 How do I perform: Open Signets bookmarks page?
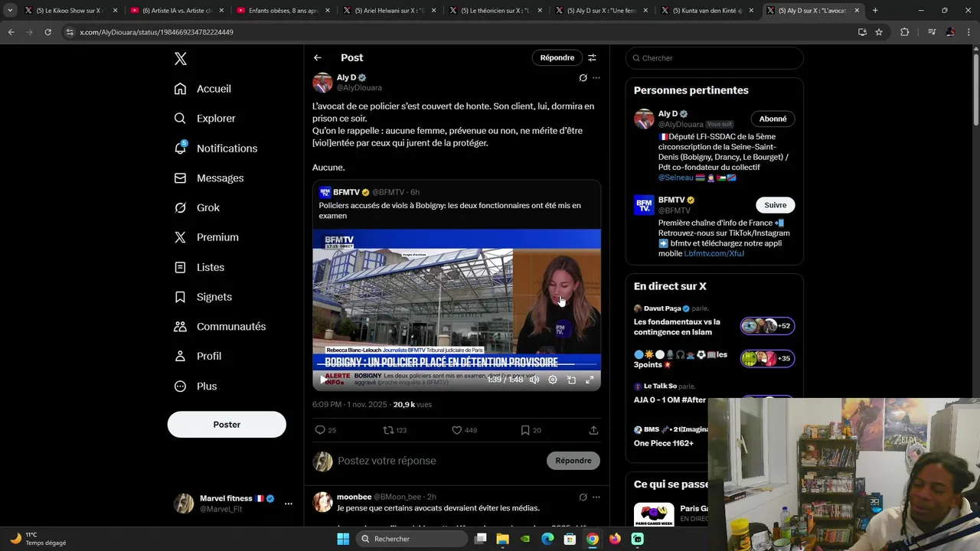203,297
